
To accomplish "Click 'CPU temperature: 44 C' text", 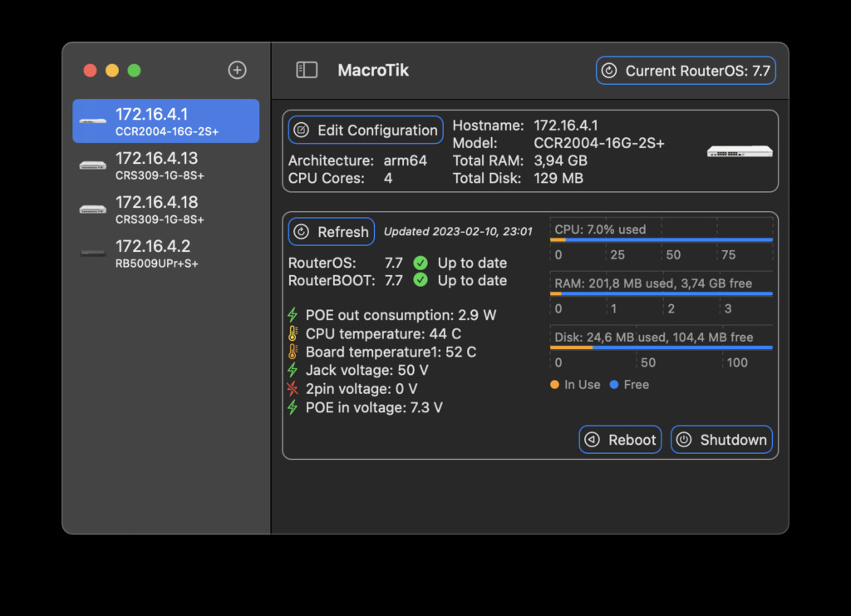I will [383, 333].
